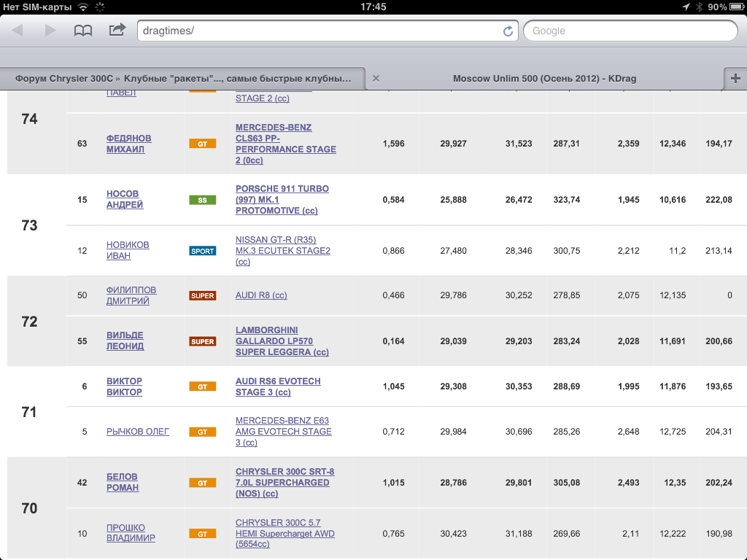
Task: Click the 323,74 speed value
Action: tap(566, 200)
